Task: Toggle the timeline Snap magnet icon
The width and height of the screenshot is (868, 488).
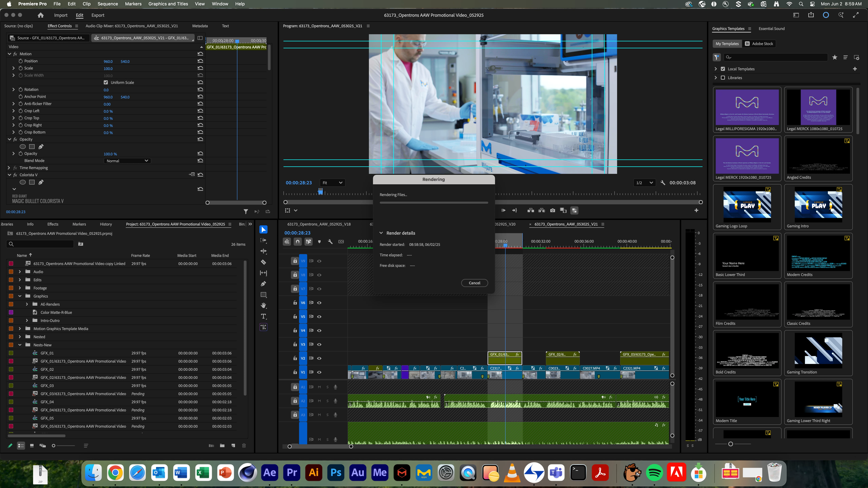Action: [x=298, y=241]
